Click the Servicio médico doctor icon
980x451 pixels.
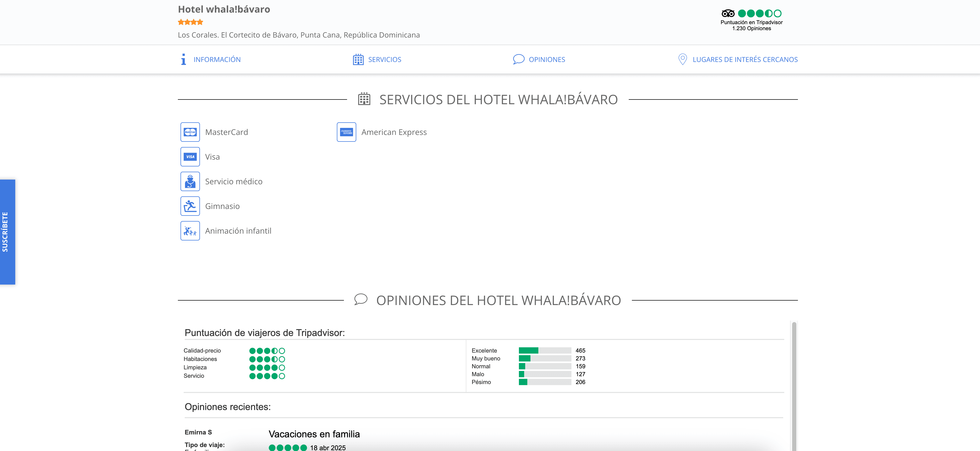tap(190, 181)
